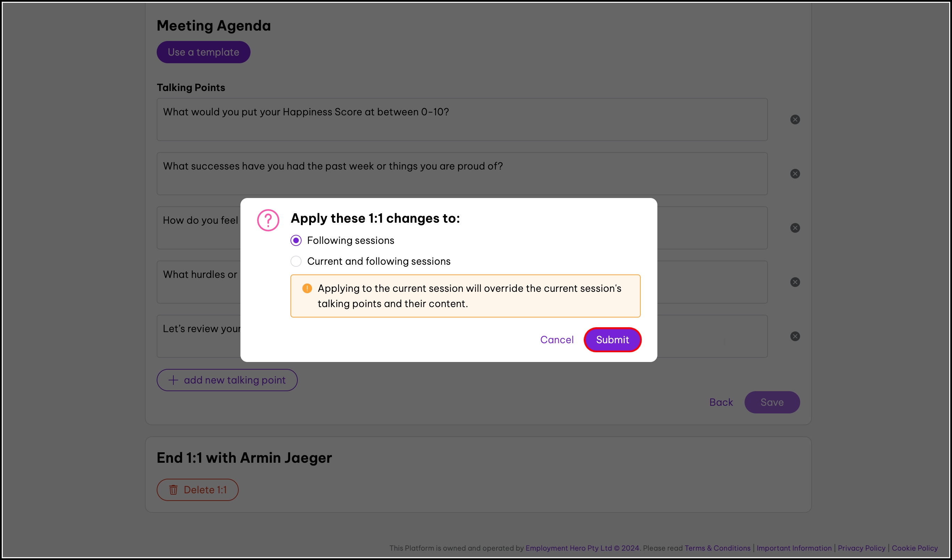Go Back from the meeting agenda

[x=721, y=402]
